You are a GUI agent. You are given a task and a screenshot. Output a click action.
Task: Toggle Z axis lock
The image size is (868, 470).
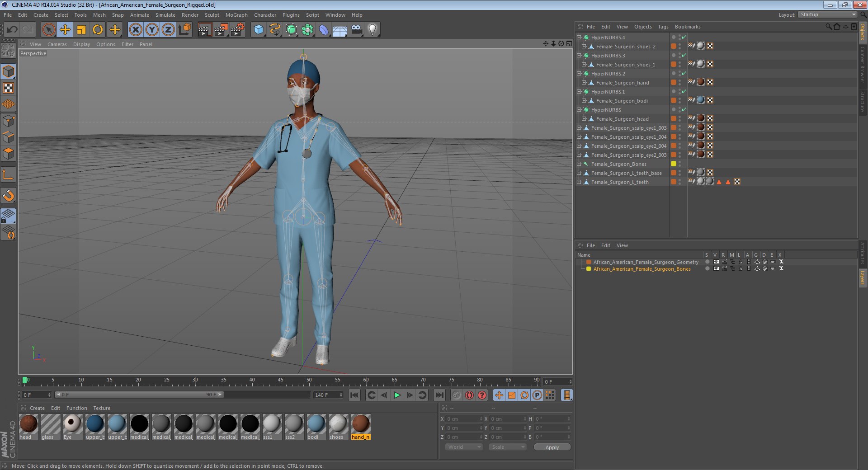[x=168, y=30]
